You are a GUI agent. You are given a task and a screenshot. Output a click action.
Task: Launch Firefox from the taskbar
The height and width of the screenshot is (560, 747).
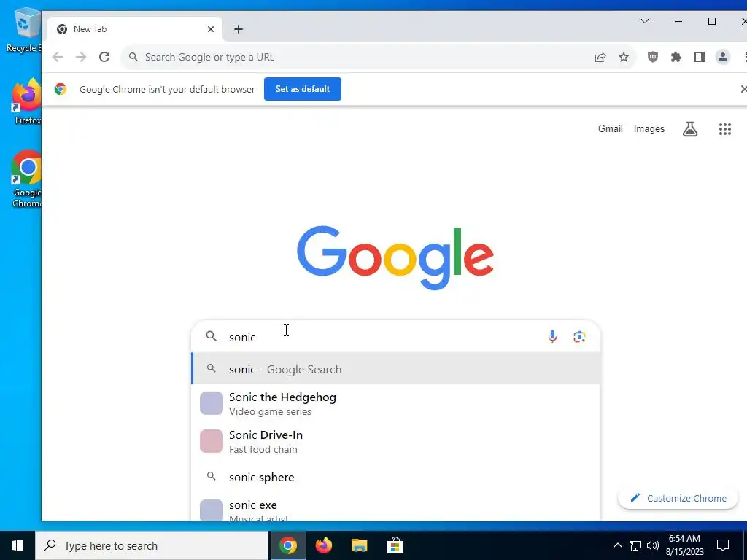pyautogui.click(x=324, y=545)
